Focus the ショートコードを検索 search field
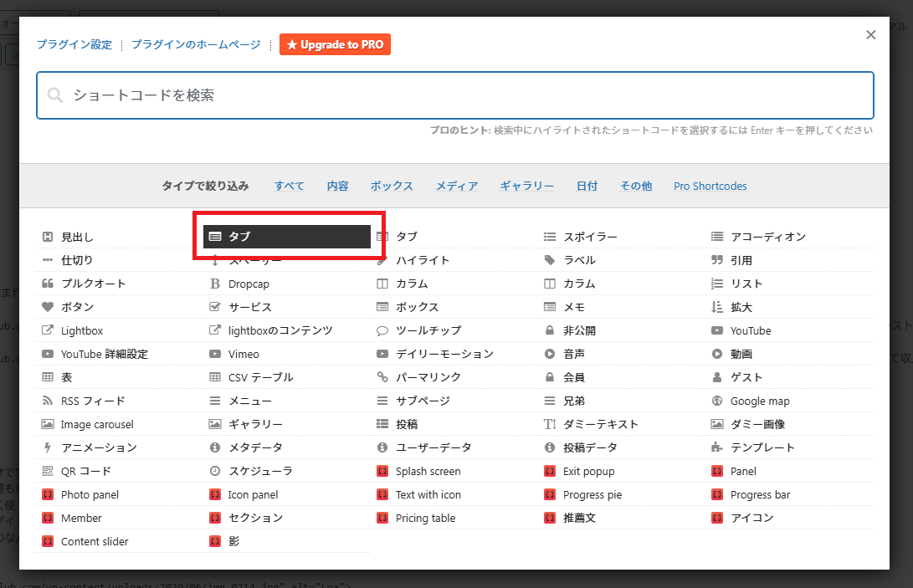The width and height of the screenshot is (913, 588). pos(454,95)
